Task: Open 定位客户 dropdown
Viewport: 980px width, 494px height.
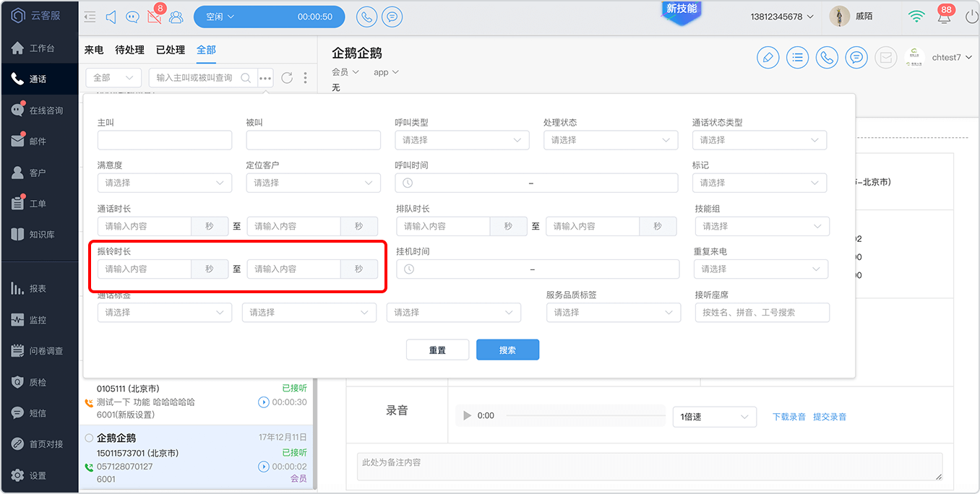Action: coord(313,183)
